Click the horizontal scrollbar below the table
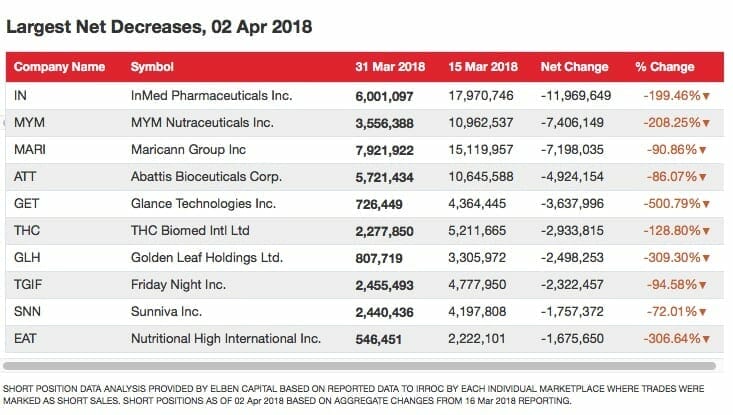This screenshot has height=415, width=733. point(359,366)
